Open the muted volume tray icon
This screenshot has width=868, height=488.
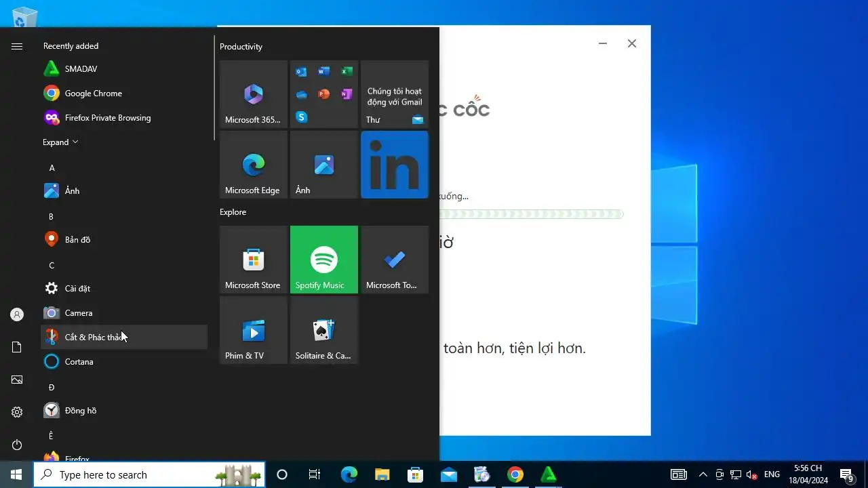[751, 475]
